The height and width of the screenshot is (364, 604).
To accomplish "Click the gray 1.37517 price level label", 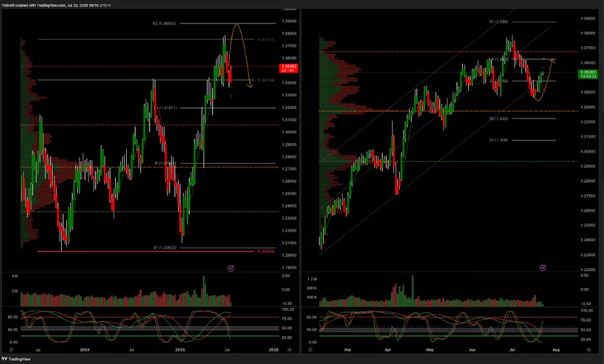I will point(265,40).
